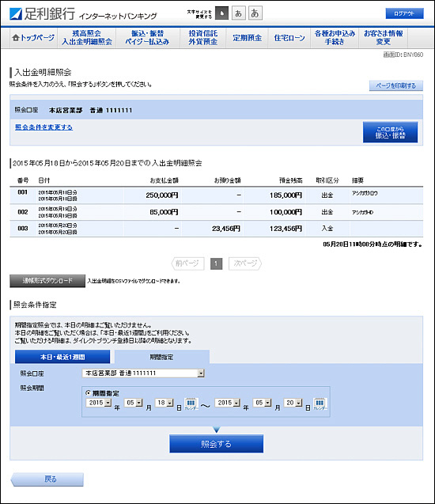This screenshot has height=504, width=435.
Task: Click 入金 transaction type in row 003
Action: click(x=327, y=229)
